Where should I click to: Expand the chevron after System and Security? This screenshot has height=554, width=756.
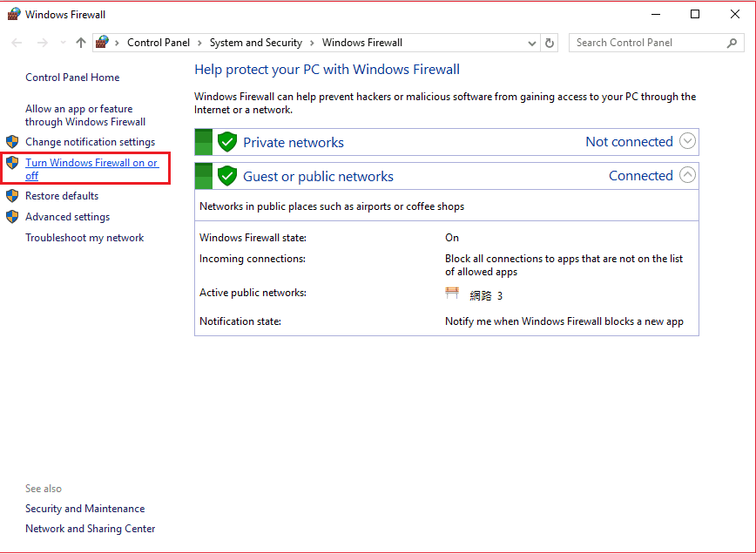point(312,43)
